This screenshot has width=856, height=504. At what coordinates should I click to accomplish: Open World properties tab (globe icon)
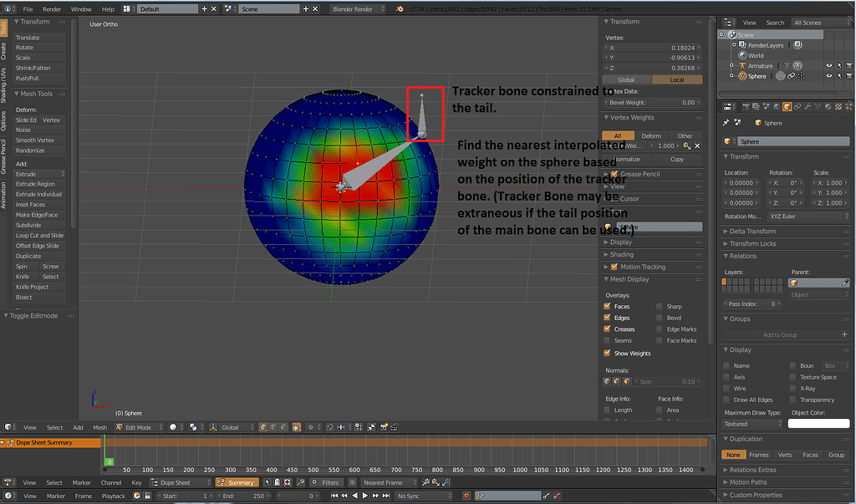777,106
